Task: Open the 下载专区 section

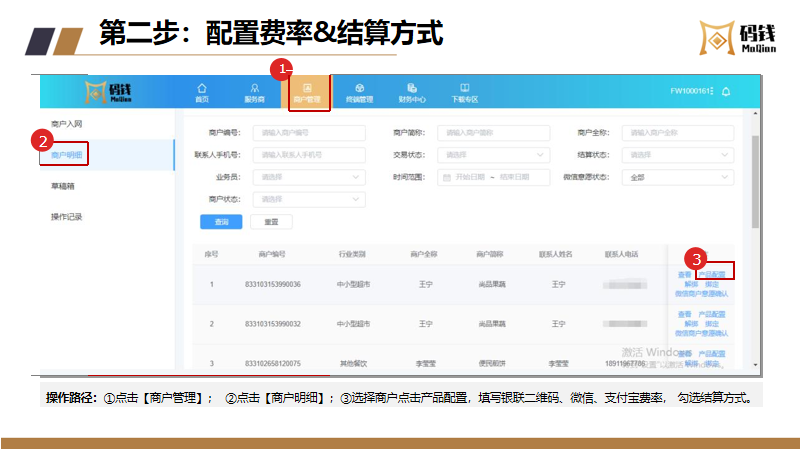Action: tap(465, 92)
